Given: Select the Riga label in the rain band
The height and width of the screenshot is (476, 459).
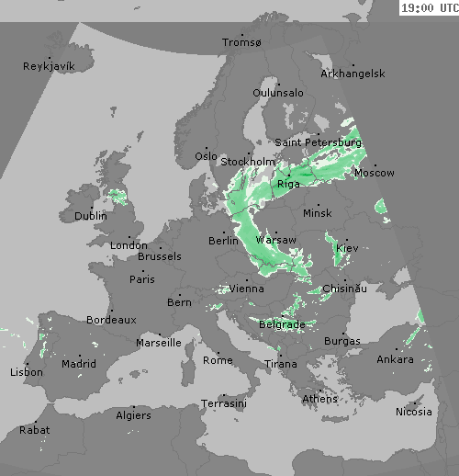Looking at the screenshot, I should (x=288, y=184).
